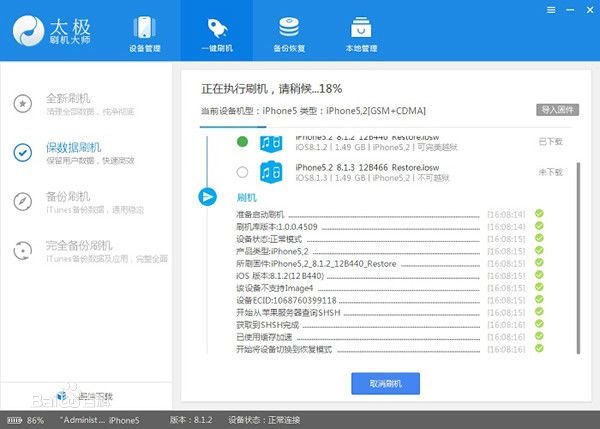The width and height of the screenshot is (600, 429).
Task: Click the log line 刷机库版本:1.0.0.4509
Action: coord(277,227)
